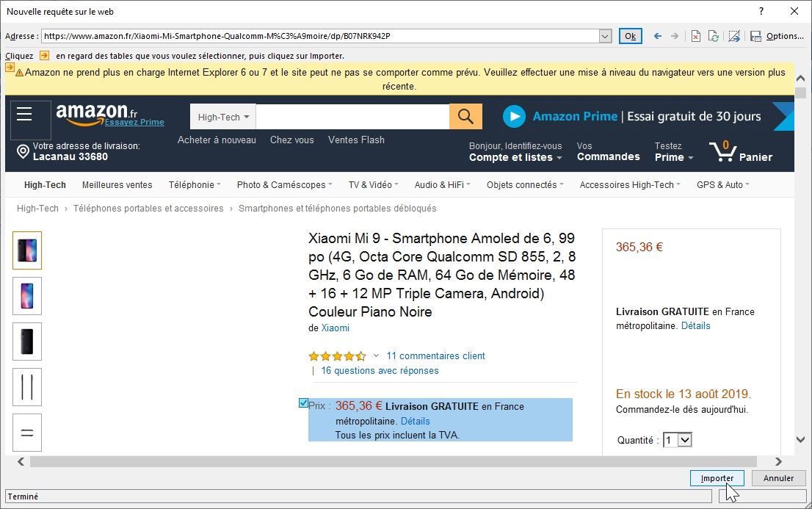
Task: Open 11 commentaires client link
Action: [x=435, y=355]
